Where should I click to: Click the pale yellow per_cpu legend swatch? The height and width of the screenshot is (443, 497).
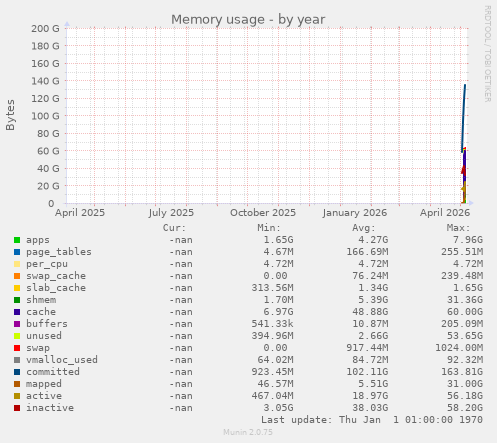(x=17, y=264)
